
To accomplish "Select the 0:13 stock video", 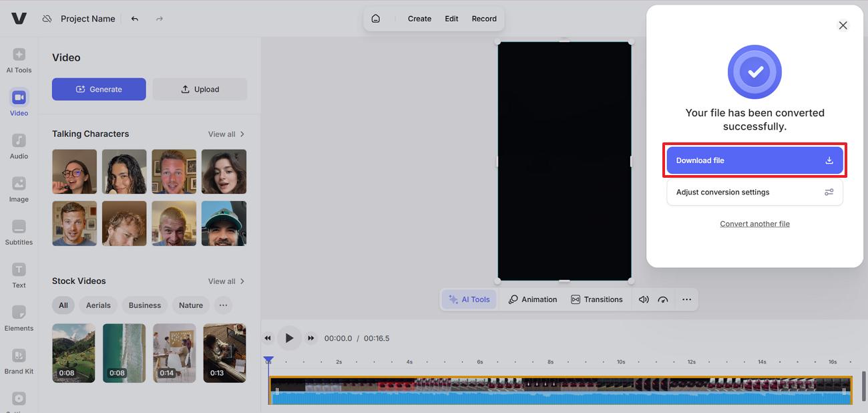I will pos(224,354).
